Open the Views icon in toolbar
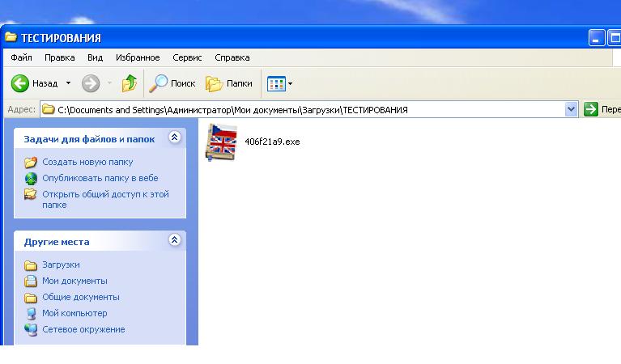 pyautogui.click(x=275, y=83)
